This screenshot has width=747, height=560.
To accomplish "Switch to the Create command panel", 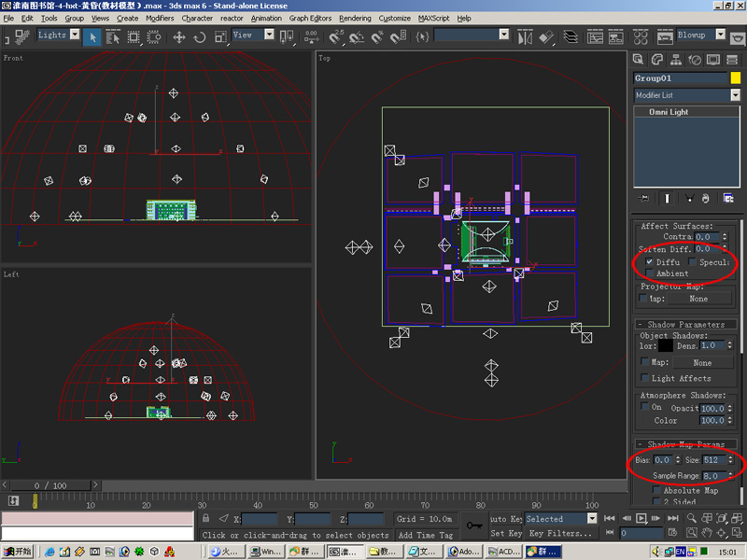I will tap(638, 60).
